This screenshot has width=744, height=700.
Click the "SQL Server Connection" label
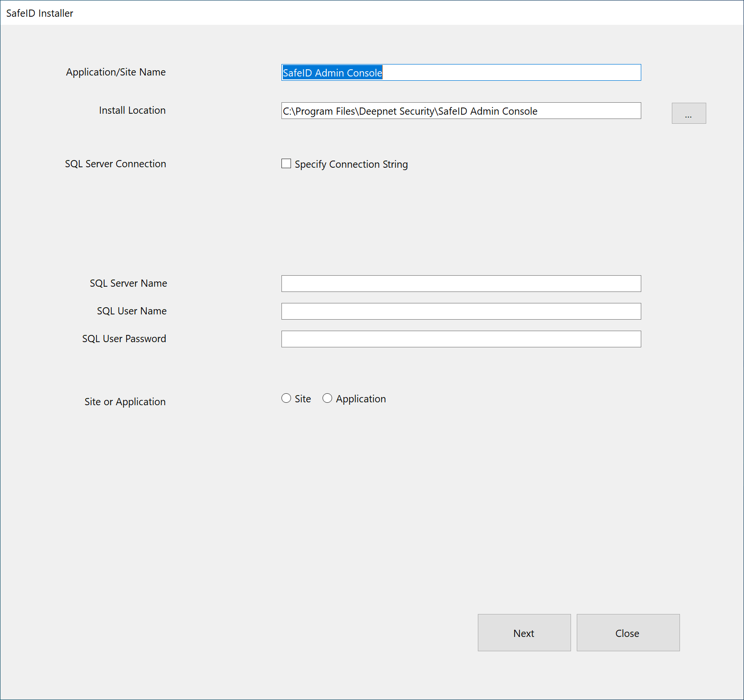pyautogui.click(x=115, y=164)
